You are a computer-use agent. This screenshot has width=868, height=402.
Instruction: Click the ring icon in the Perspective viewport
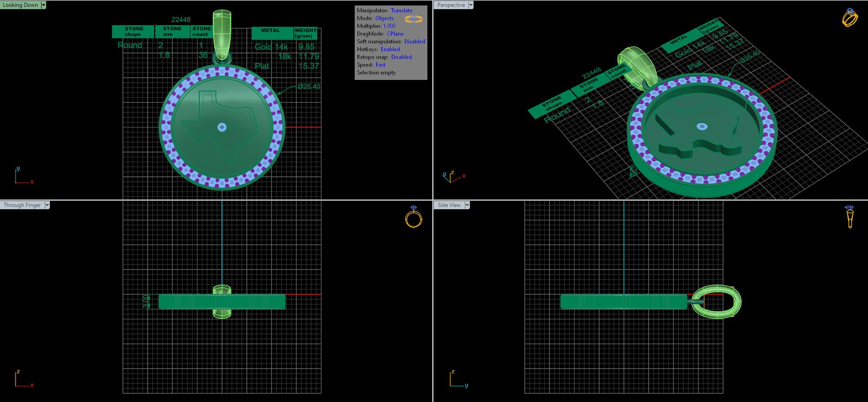[x=850, y=18]
